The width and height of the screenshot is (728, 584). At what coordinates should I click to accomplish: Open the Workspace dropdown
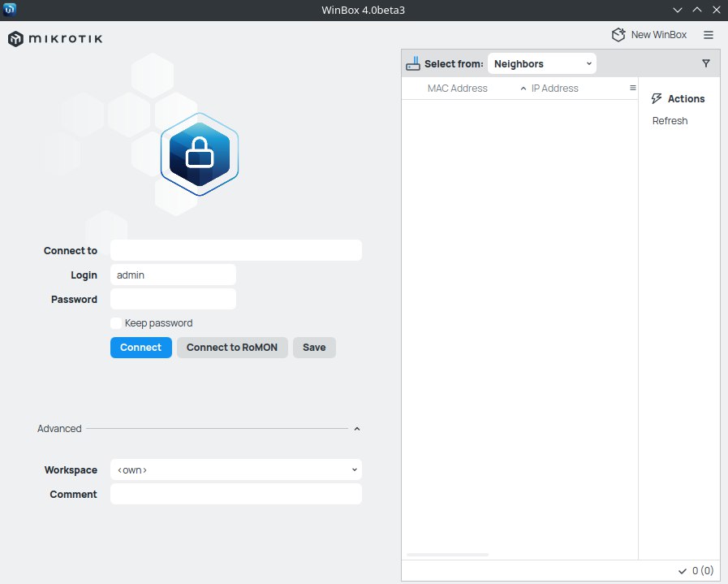(236, 469)
